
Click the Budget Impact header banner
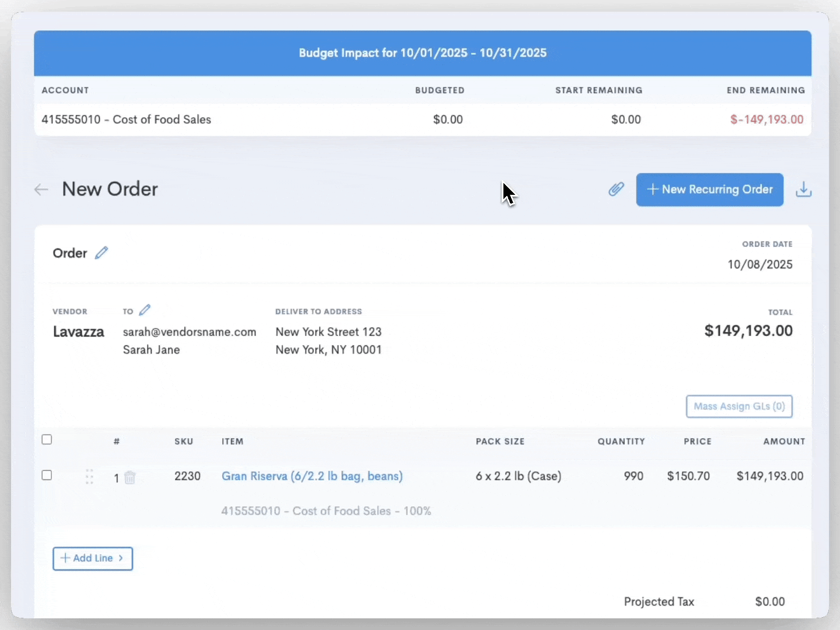[422, 53]
